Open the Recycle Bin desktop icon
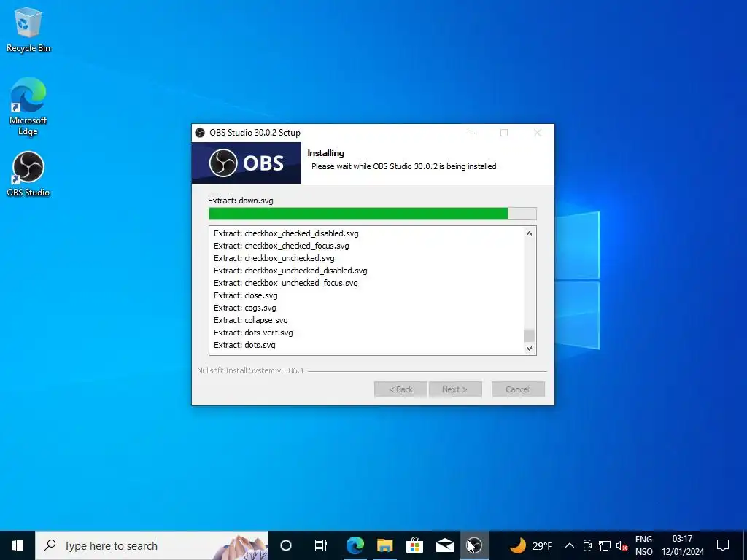Viewport: 747px width, 560px height. [28, 29]
